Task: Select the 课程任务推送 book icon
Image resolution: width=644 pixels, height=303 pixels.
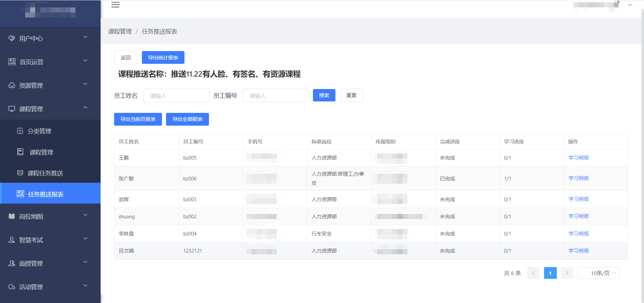Action: pos(20,173)
